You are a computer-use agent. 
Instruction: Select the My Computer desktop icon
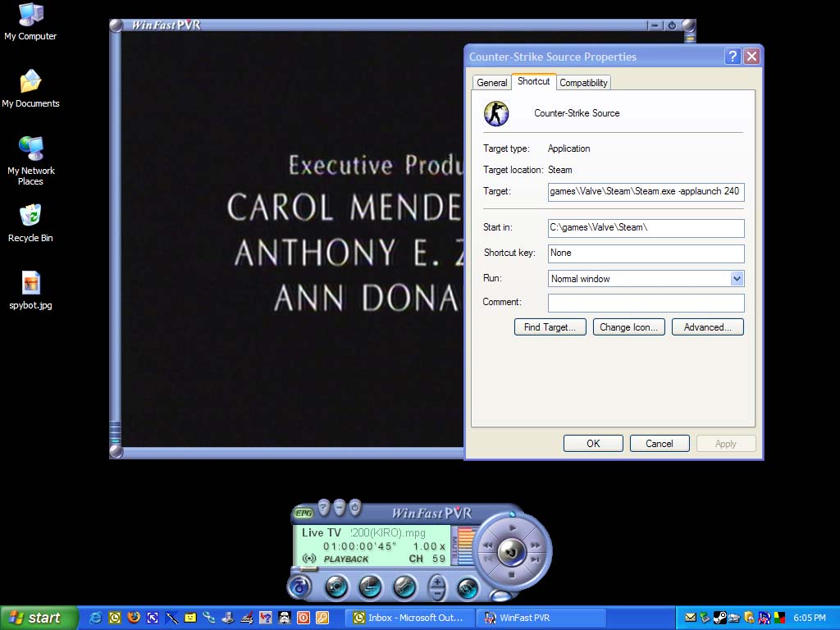[x=30, y=22]
